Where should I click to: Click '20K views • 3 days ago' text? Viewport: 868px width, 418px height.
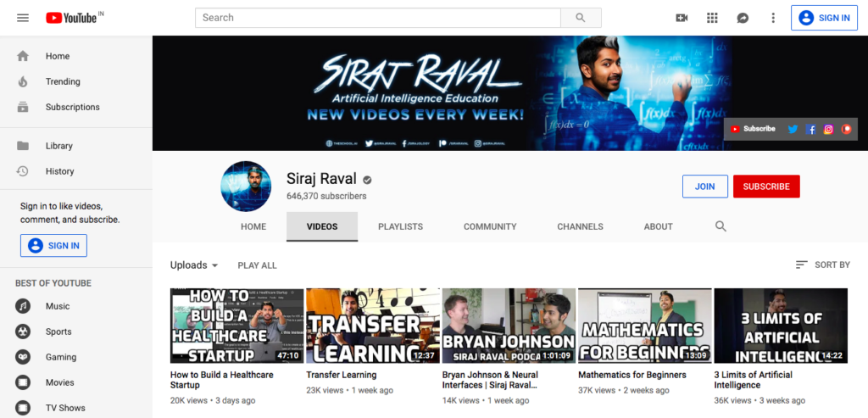(213, 400)
